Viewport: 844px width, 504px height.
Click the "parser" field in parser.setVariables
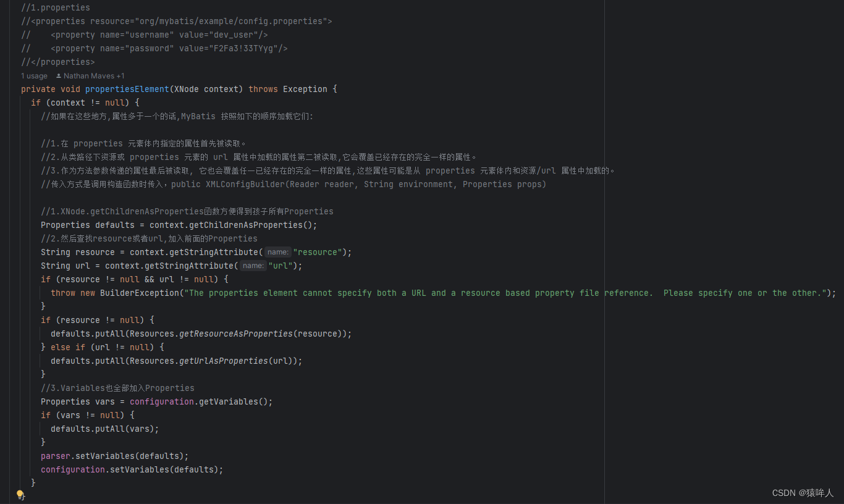(56, 456)
